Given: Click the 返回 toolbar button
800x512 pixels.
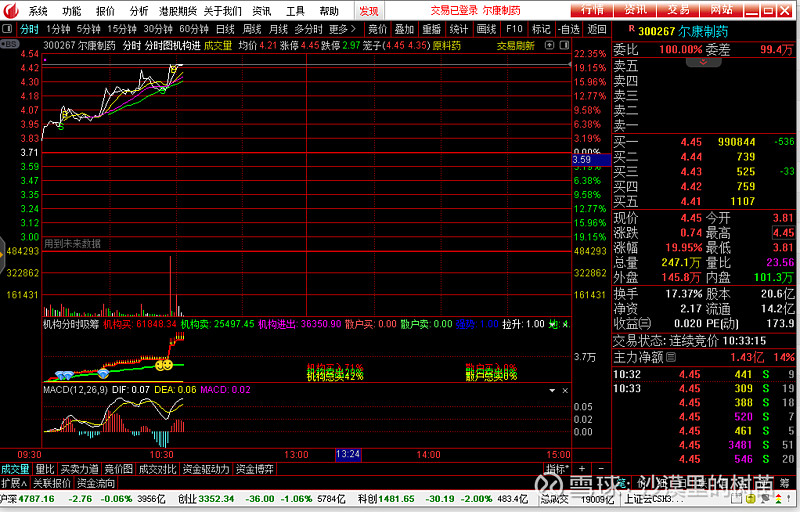Looking at the screenshot, I should coord(597,29).
